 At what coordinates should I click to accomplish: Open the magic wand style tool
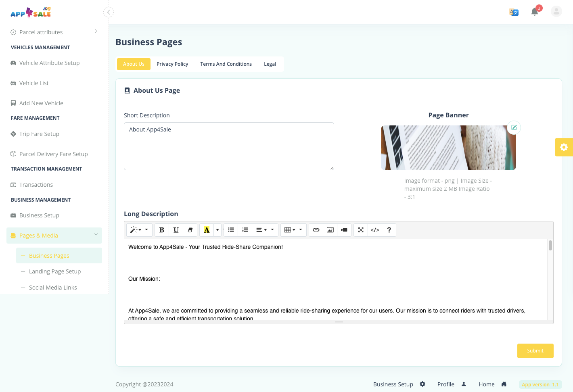click(x=139, y=230)
